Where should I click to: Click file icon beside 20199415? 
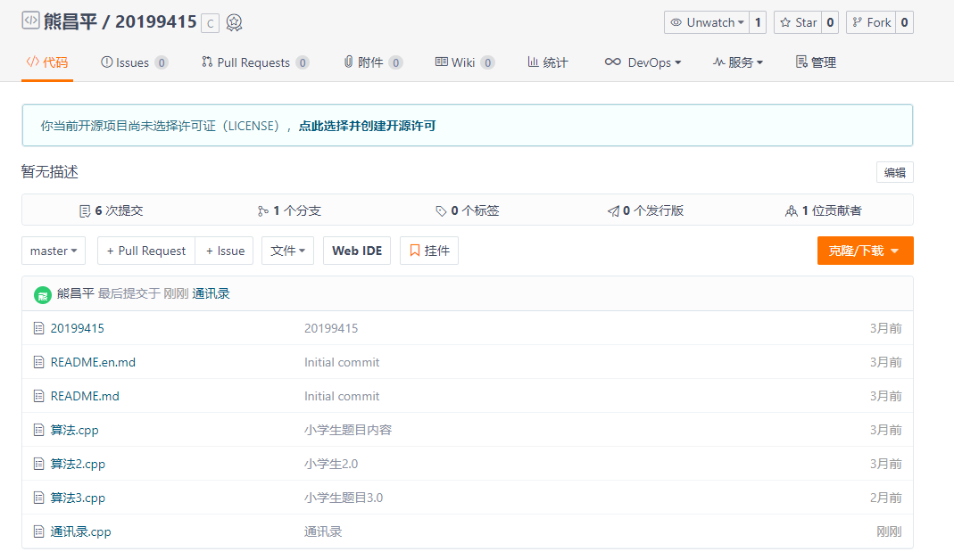click(x=39, y=328)
